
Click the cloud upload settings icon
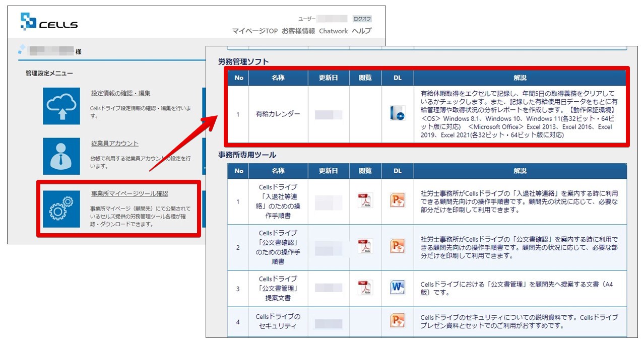pos(61,106)
